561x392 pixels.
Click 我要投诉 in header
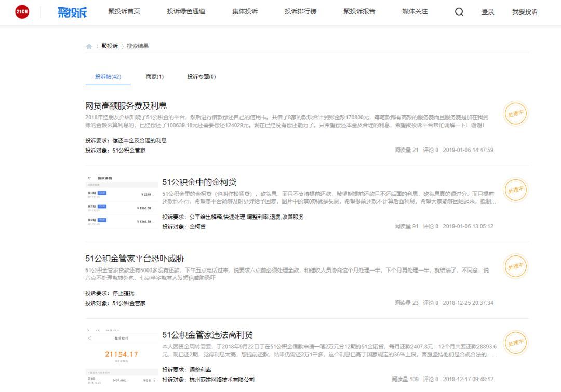tap(525, 12)
